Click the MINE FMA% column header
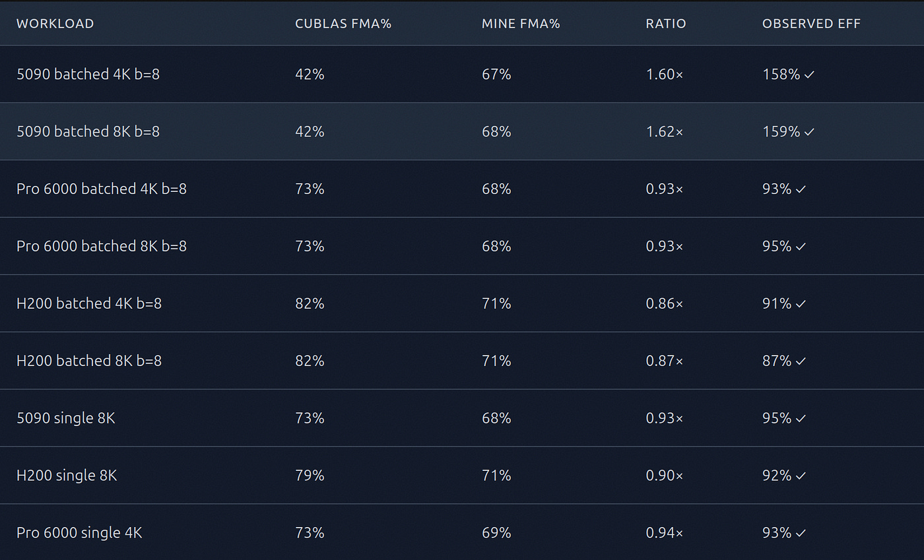Image resolution: width=924 pixels, height=560 pixels. coord(521,24)
